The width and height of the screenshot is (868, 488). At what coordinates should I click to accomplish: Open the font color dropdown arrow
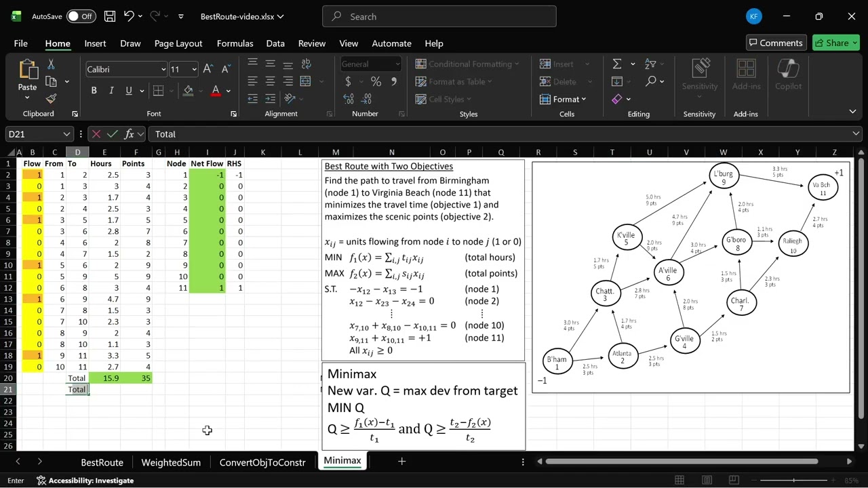click(x=229, y=91)
